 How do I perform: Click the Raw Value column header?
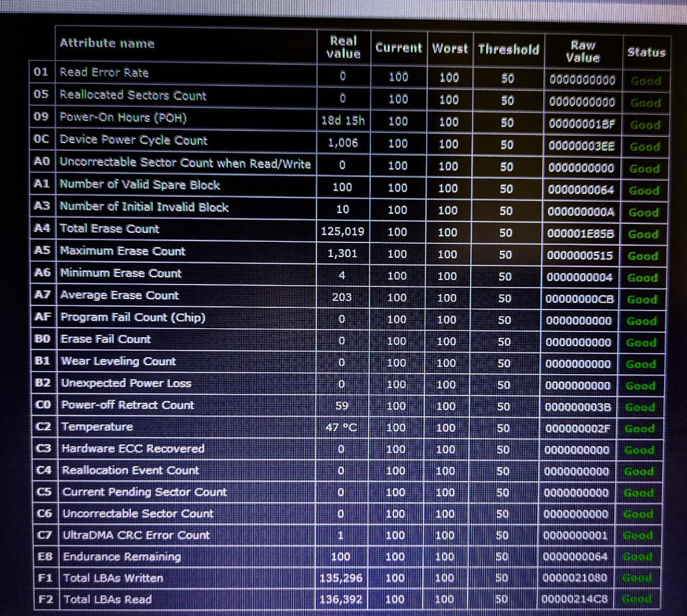coord(583,51)
